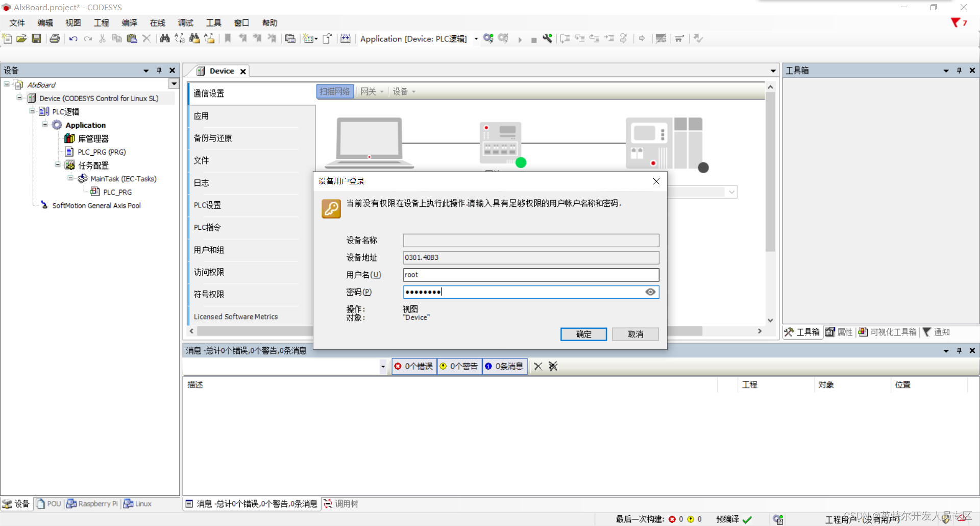Image resolution: width=980 pixels, height=526 pixels.
Task: Open the 编译 menu
Action: pos(129,22)
